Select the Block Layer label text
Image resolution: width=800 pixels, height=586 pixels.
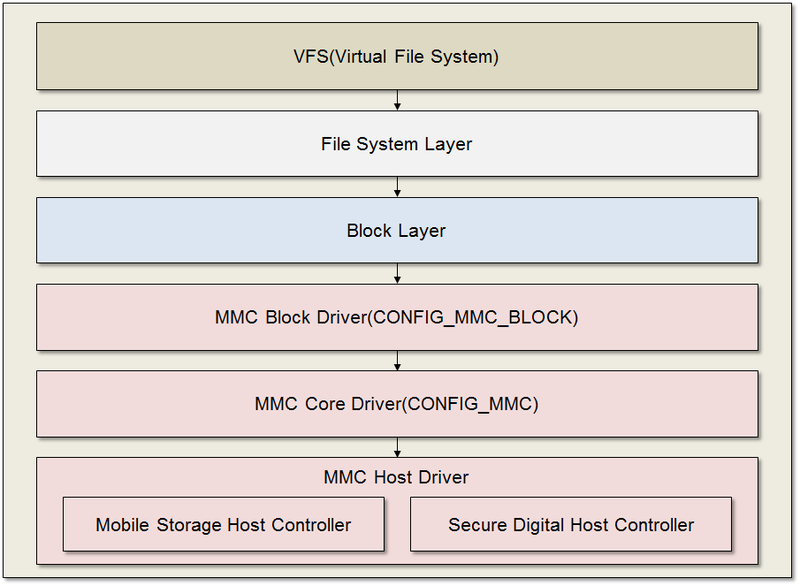[397, 230]
